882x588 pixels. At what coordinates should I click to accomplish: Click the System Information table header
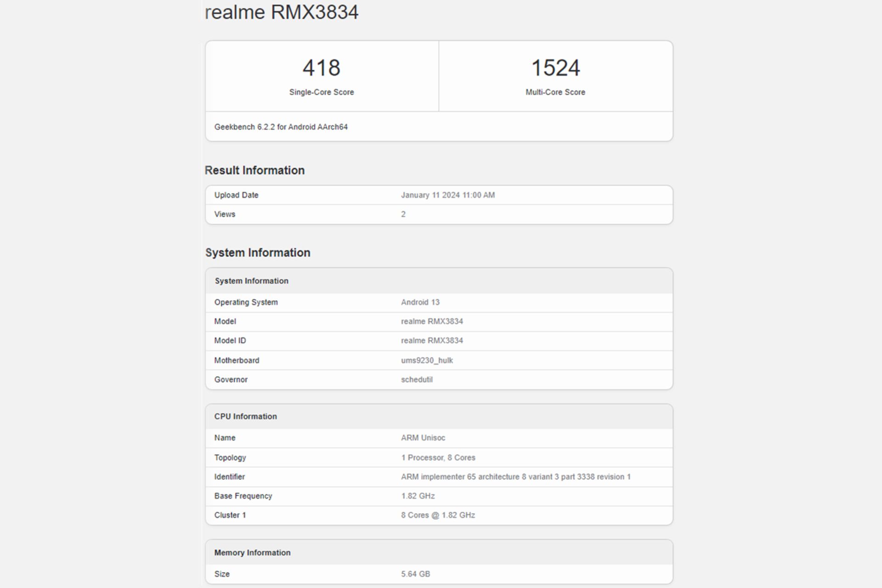coord(251,281)
